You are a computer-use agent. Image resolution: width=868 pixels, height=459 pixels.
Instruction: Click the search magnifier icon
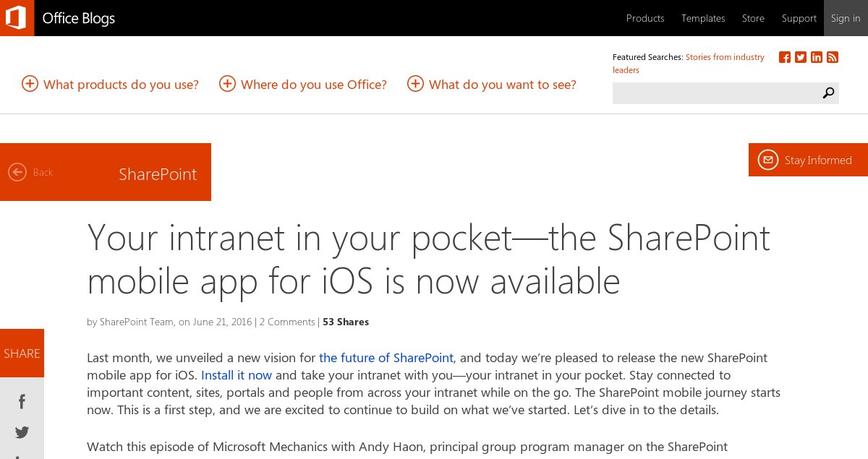click(x=828, y=93)
